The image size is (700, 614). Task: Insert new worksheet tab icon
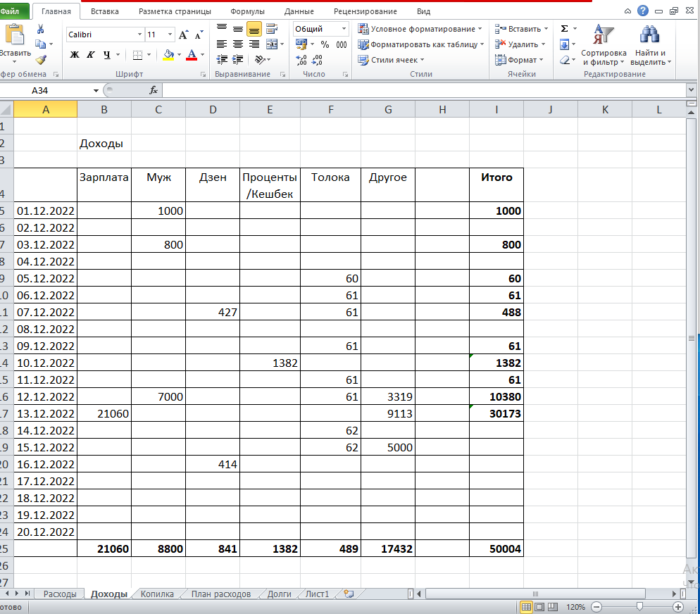coord(349,594)
